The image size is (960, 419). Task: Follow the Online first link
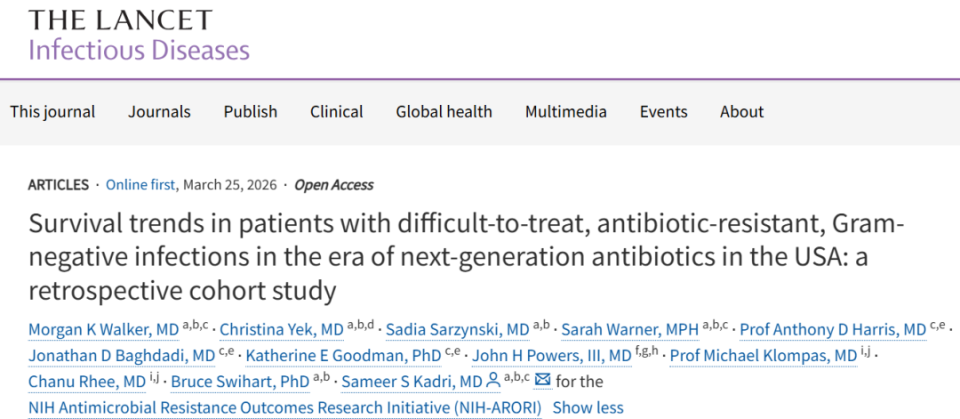pos(141,185)
